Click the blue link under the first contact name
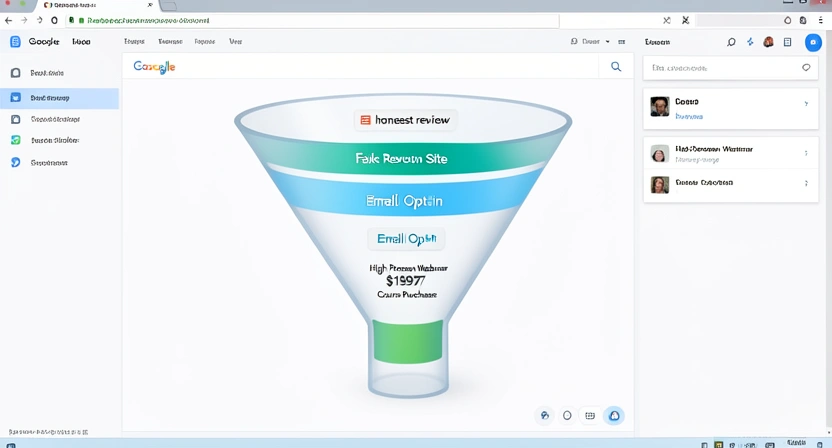Viewport: 832px width, 448px height. [x=689, y=116]
